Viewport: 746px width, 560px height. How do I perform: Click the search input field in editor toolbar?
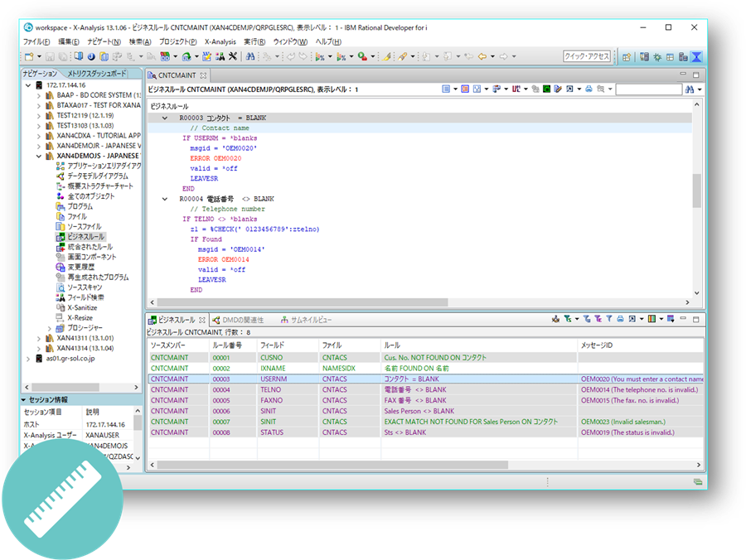[x=648, y=89]
